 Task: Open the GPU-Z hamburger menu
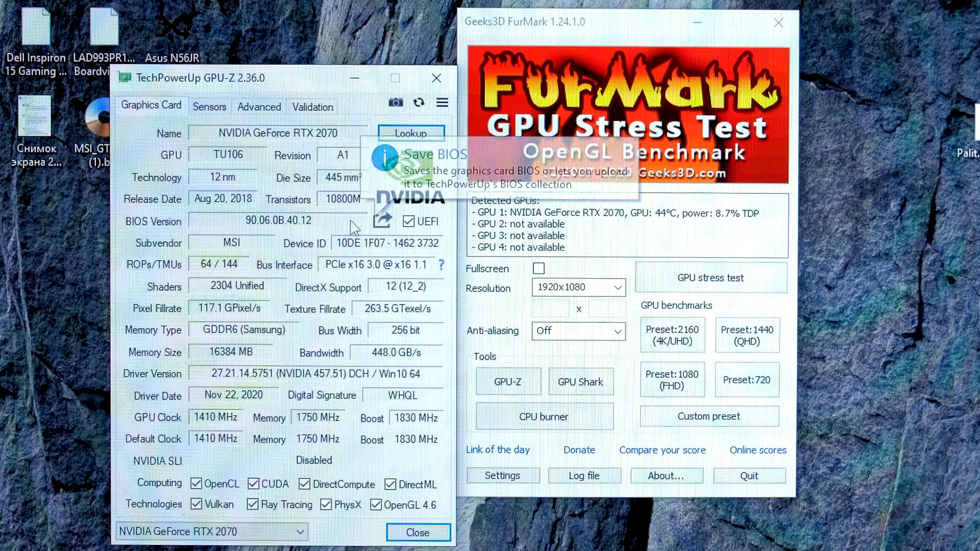point(442,103)
